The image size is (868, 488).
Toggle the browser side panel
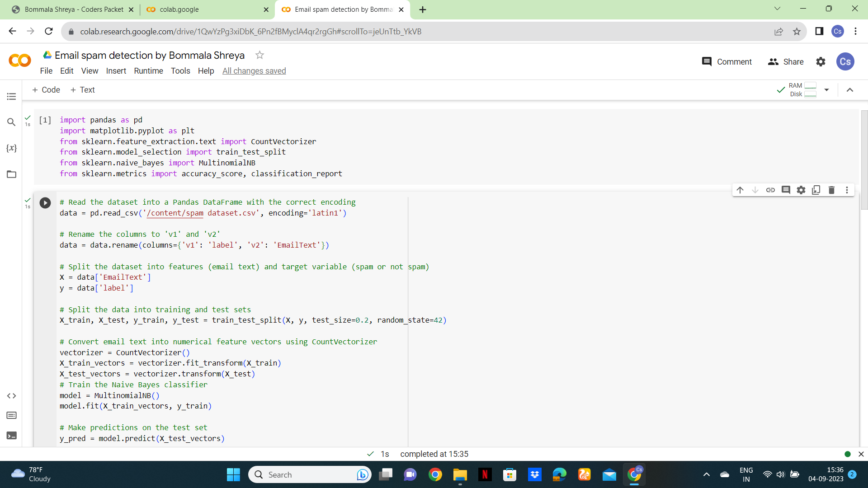point(819,31)
